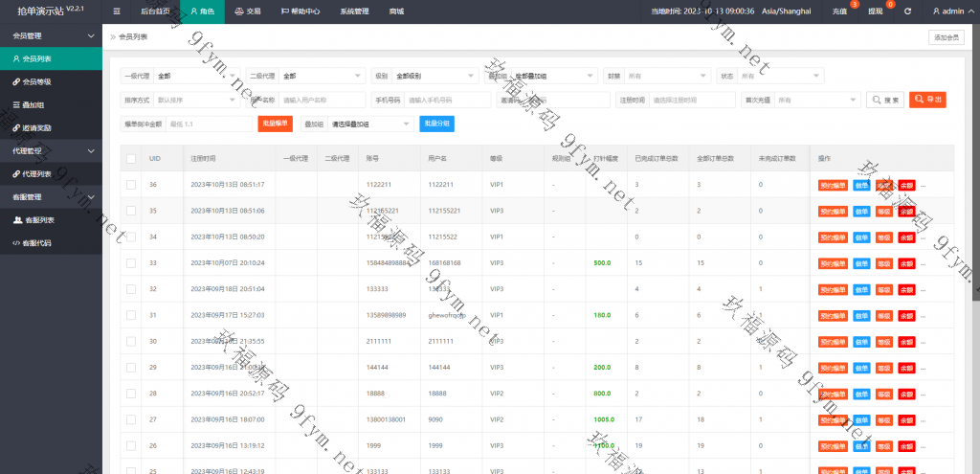
Task: Go to the 后台首页 tab
Action: (156, 11)
